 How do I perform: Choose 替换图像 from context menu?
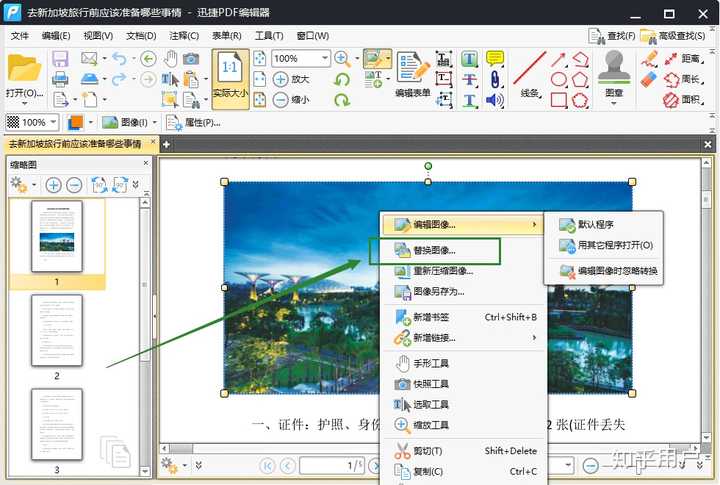point(464,250)
